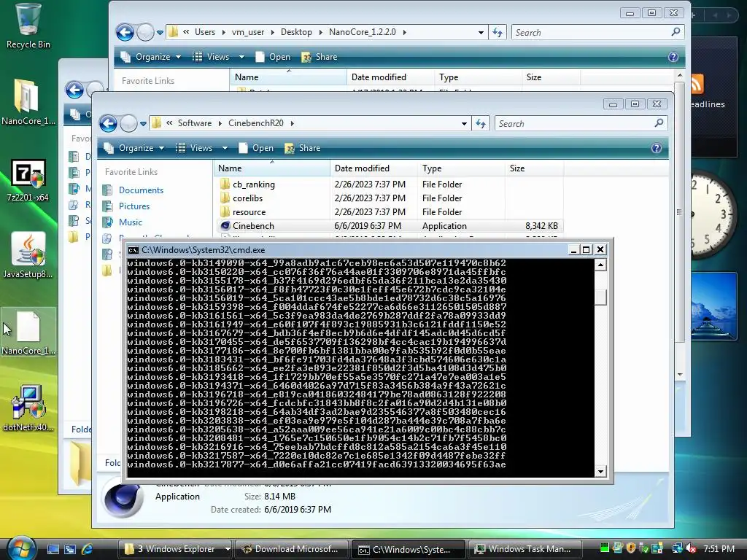This screenshot has height=560, width=747.
Task: Click the cmd.exe vertical scrollbar thumb
Action: click(601, 297)
